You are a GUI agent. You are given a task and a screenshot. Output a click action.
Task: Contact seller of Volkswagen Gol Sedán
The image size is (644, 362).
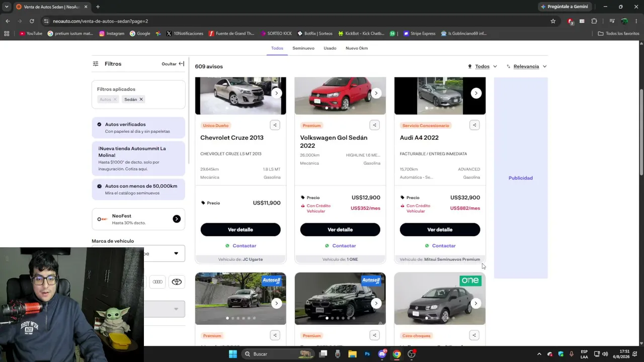point(340,246)
